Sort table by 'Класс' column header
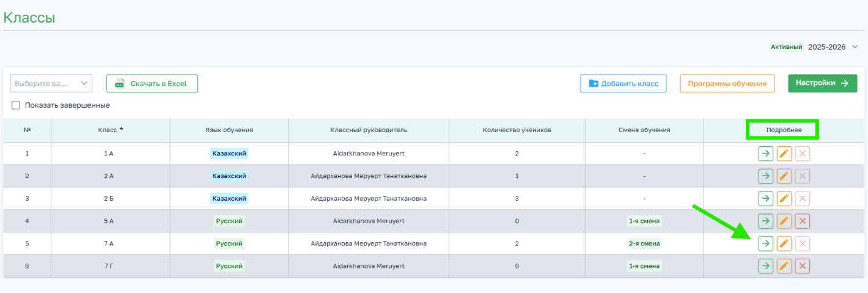868x293 pixels. click(111, 130)
